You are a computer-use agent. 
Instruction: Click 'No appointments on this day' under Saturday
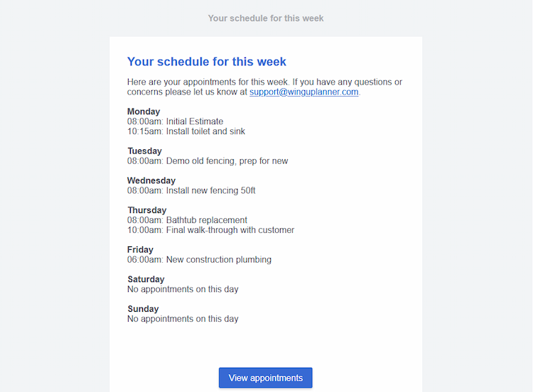pyautogui.click(x=183, y=289)
